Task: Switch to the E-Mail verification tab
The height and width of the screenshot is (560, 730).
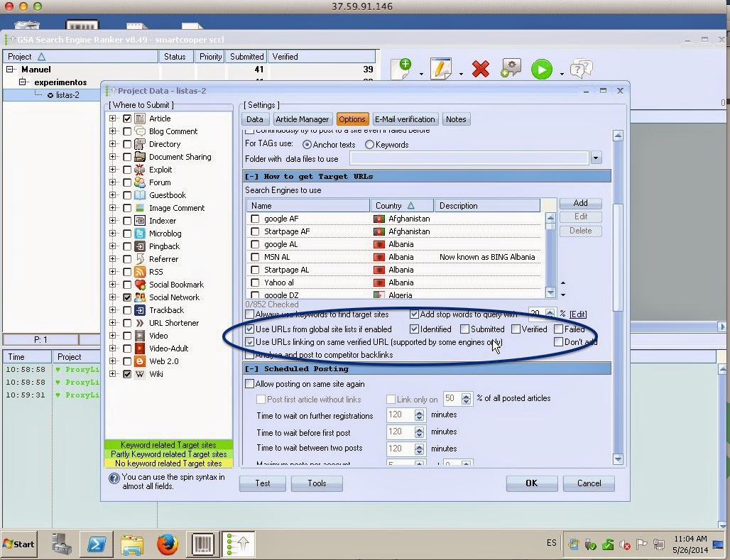Action: click(405, 119)
